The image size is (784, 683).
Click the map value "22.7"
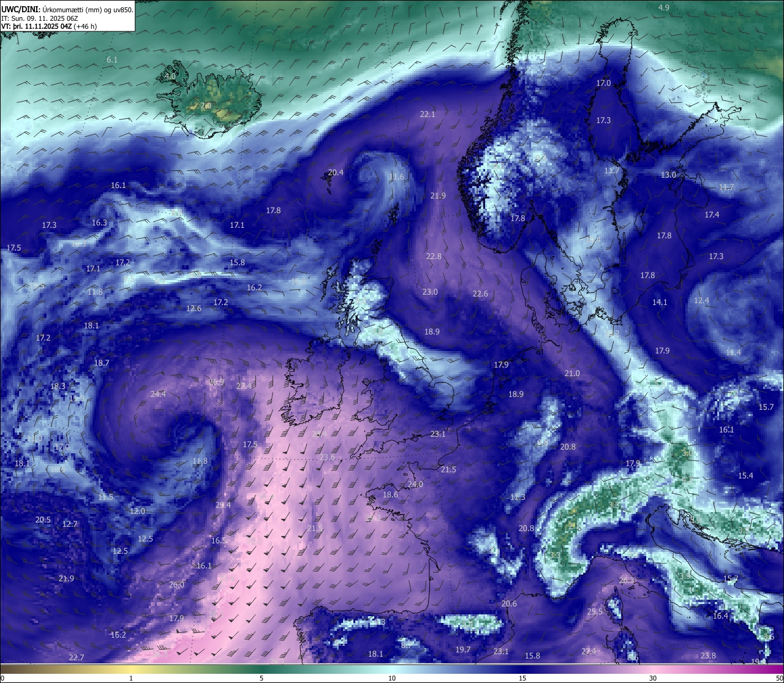(76, 657)
